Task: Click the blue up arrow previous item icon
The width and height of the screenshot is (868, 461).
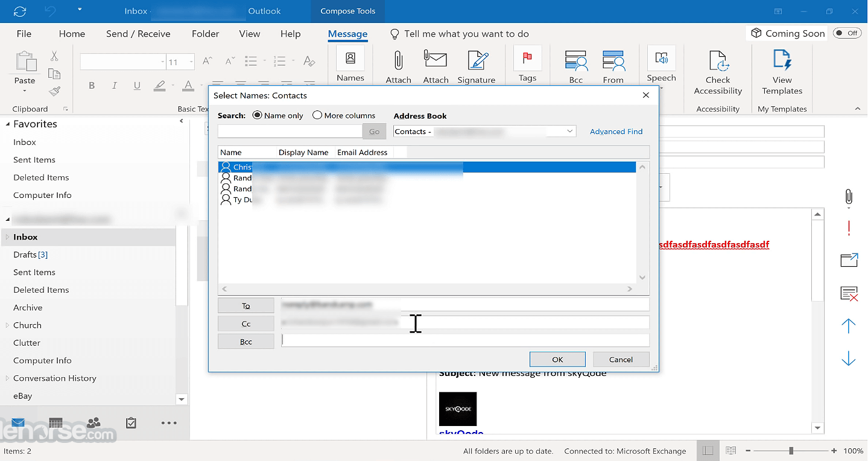Action: click(x=849, y=326)
